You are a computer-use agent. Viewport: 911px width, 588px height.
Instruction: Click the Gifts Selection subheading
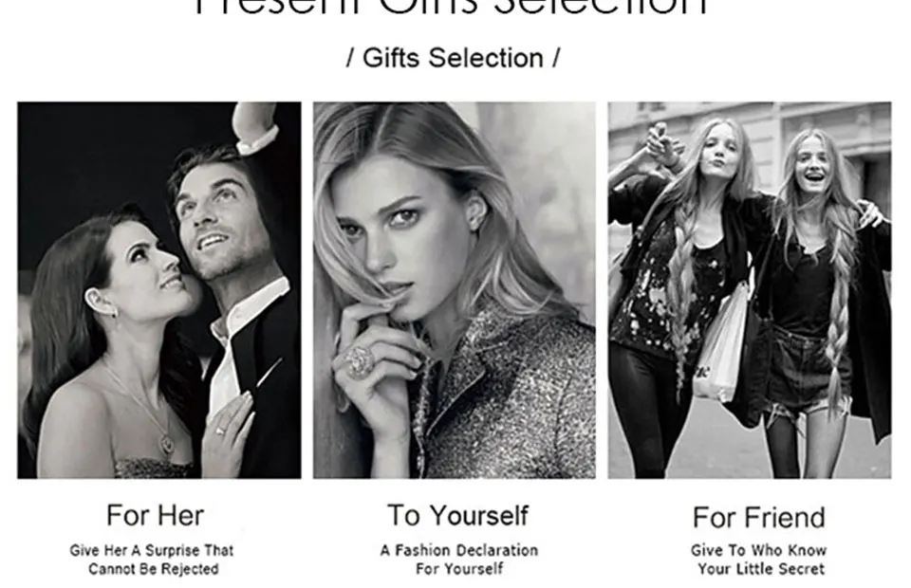point(454,58)
